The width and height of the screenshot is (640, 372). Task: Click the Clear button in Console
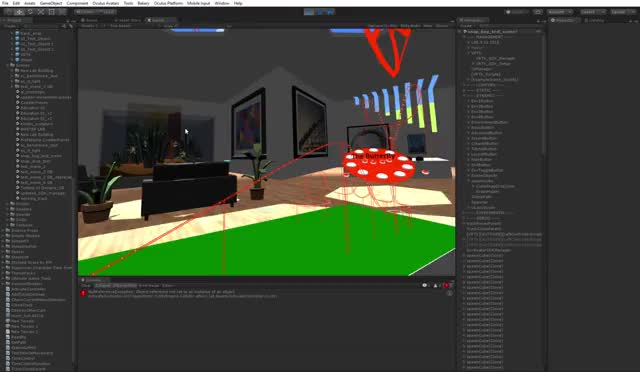(86, 285)
